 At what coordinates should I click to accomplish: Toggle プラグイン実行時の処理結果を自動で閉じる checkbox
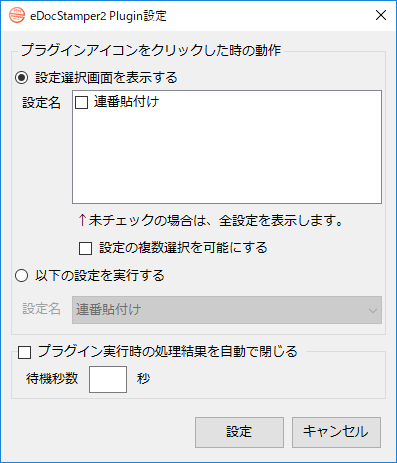coord(25,352)
